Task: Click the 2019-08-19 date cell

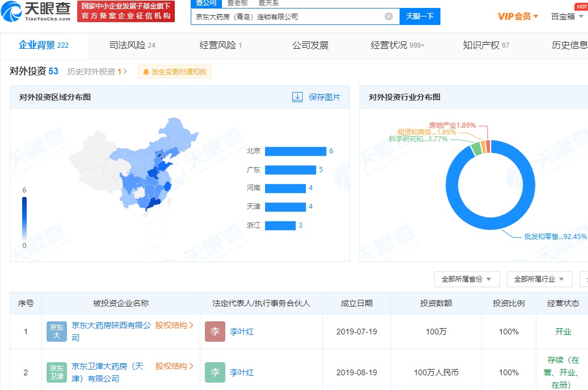Action: click(356, 372)
